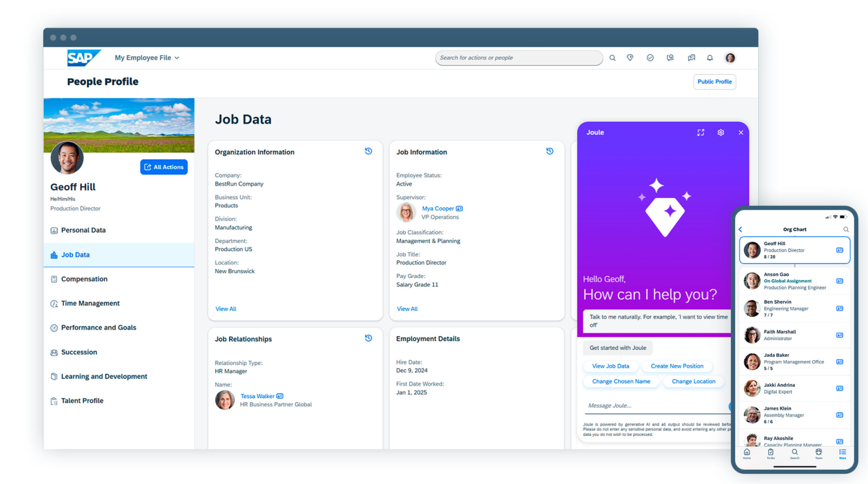Open Geoff Hill's card icon in Org Chart
This screenshot has width=868, height=484.
[839, 250]
